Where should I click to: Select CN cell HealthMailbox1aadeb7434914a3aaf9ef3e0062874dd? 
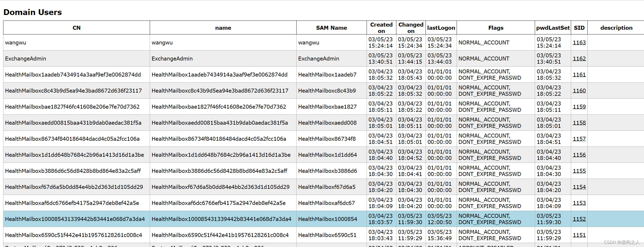[77, 74]
